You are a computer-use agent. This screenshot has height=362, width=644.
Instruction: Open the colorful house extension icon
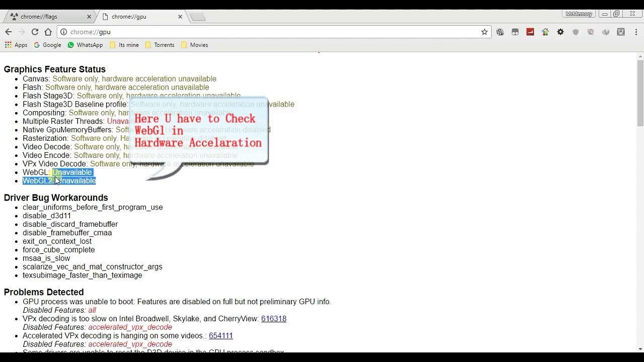tap(545, 32)
